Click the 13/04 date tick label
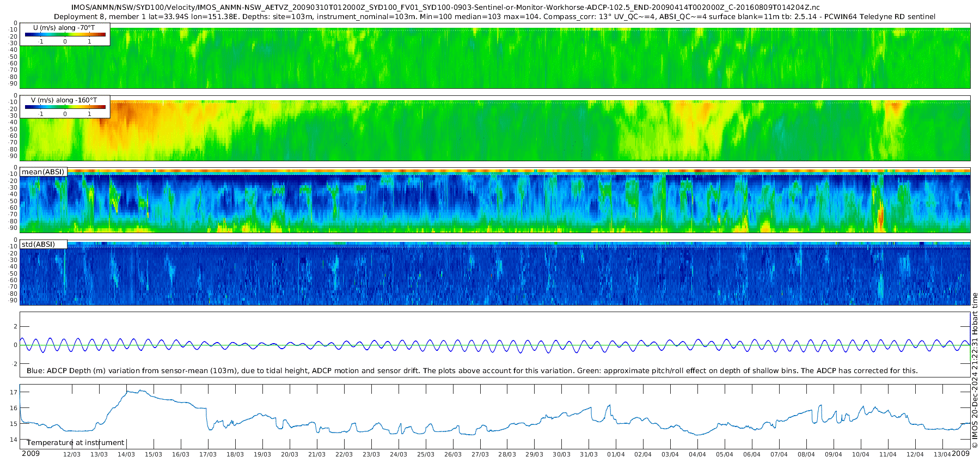Screen dimensions: 980x463 pos(942,454)
